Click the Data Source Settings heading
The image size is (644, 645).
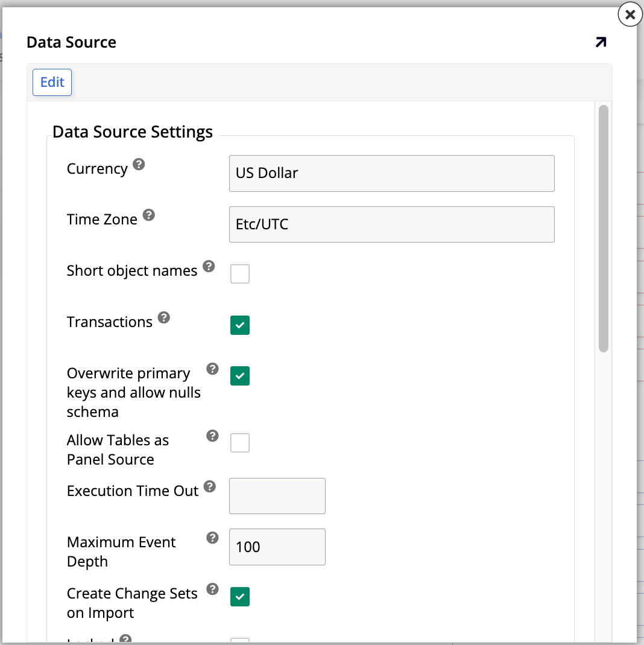(x=132, y=132)
